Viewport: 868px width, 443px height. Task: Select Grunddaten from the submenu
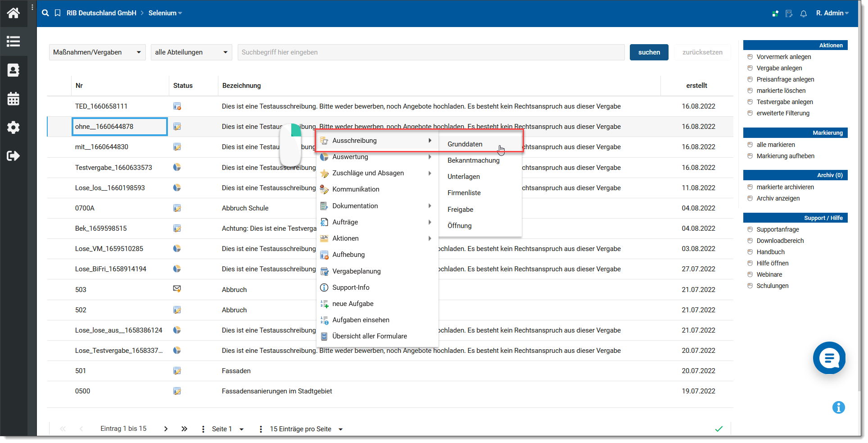[x=465, y=144]
